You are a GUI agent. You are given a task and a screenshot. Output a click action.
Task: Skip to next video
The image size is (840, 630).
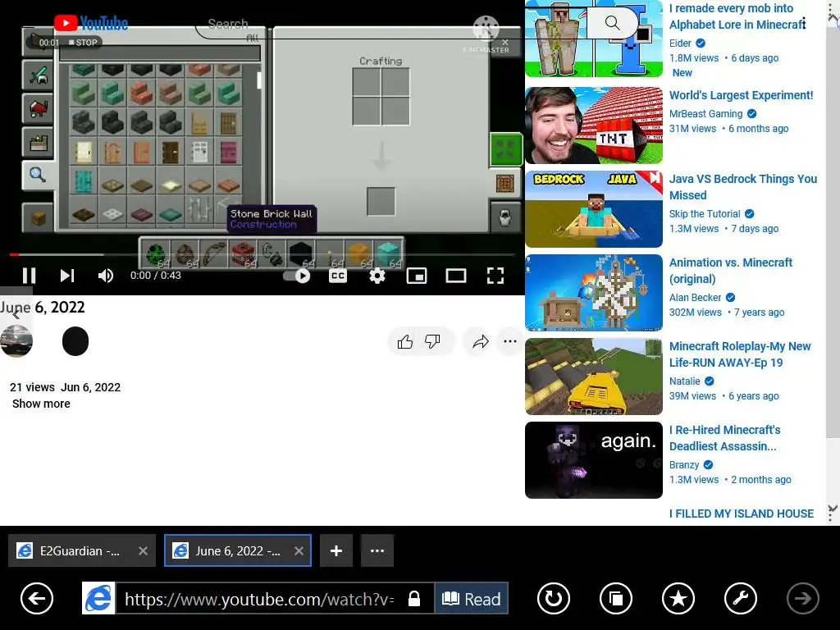click(x=67, y=276)
